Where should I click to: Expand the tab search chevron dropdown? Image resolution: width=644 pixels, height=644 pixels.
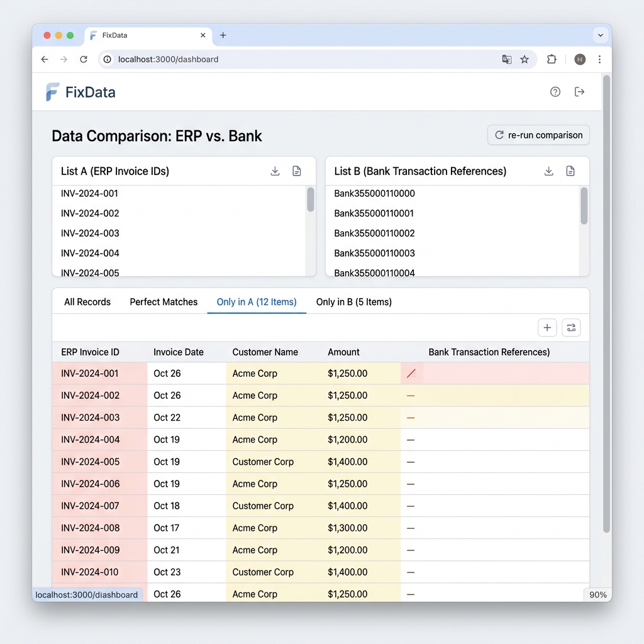click(601, 35)
